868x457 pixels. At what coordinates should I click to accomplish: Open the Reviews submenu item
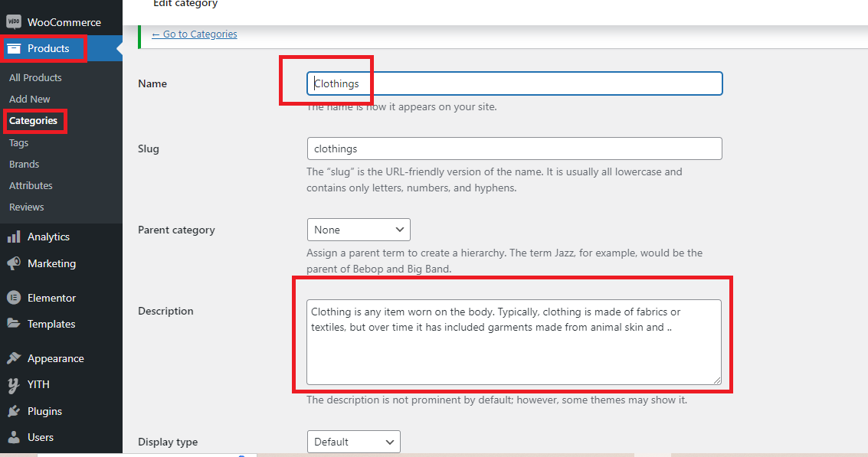[x=26, y=207]
